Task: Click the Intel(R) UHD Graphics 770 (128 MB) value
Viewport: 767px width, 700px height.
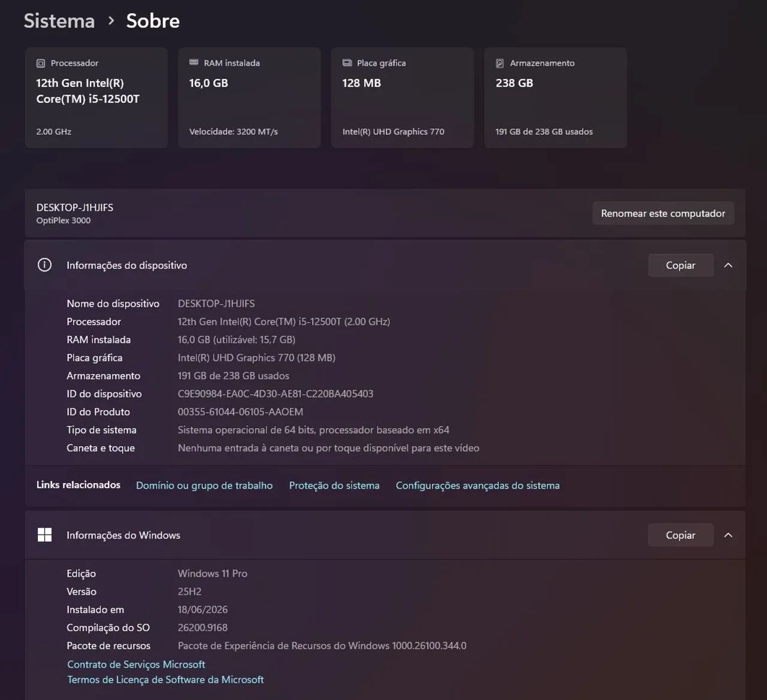Action: [256, 357]
